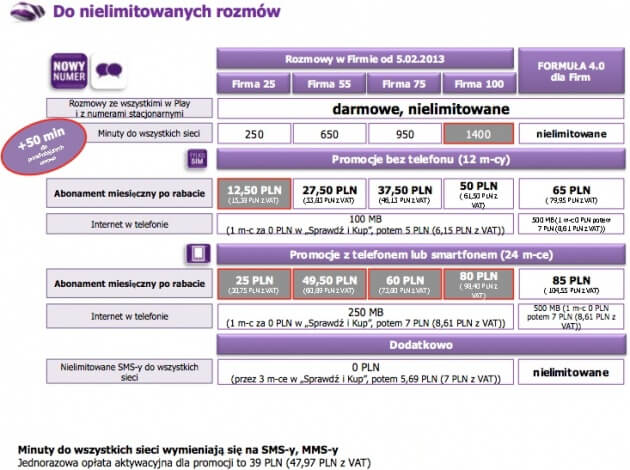Screen dimensions: 630x470
Task: Click the 250 minutes cell
Action: [x=254, y=134]
